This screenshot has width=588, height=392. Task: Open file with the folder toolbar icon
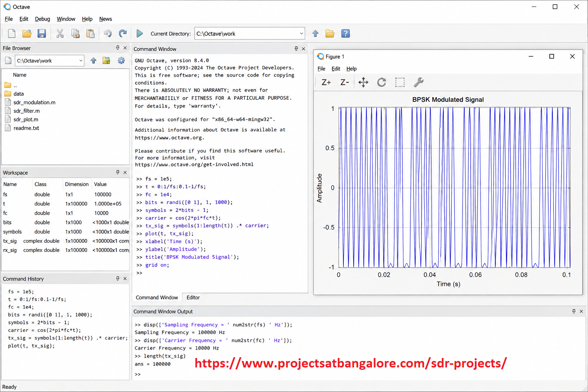pos(27,34)
